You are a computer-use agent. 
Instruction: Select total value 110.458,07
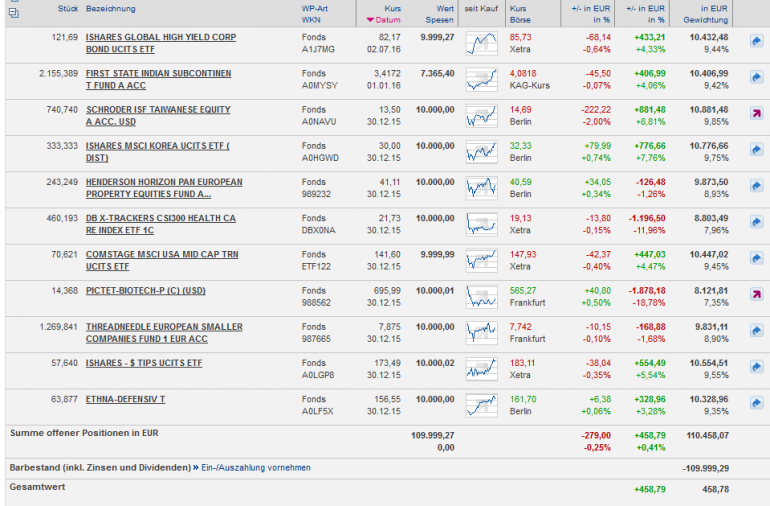coord(708,435)
